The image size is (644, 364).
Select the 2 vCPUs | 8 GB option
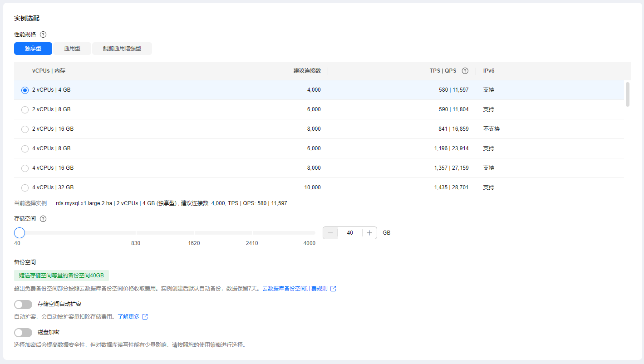25,110
